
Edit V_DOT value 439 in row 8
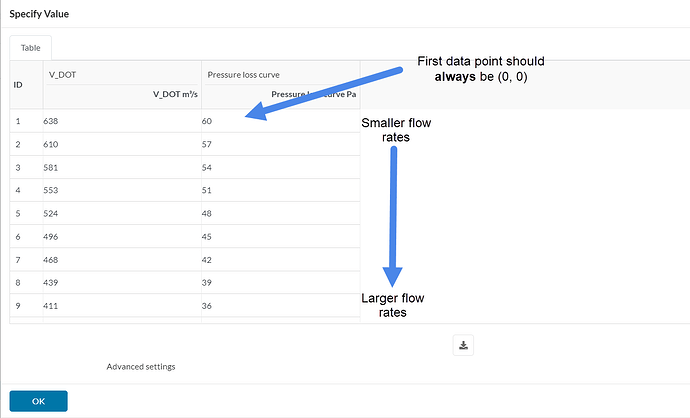pos(122,283)
